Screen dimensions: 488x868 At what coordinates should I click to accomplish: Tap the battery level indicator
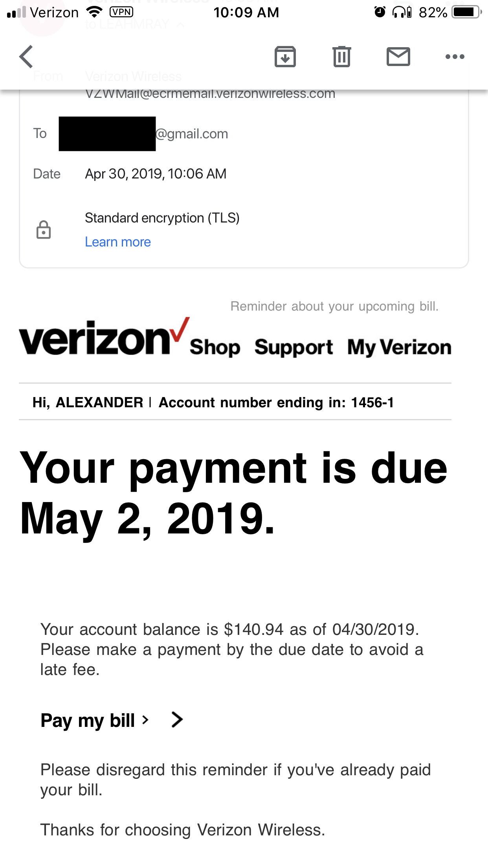click(466, 12)
